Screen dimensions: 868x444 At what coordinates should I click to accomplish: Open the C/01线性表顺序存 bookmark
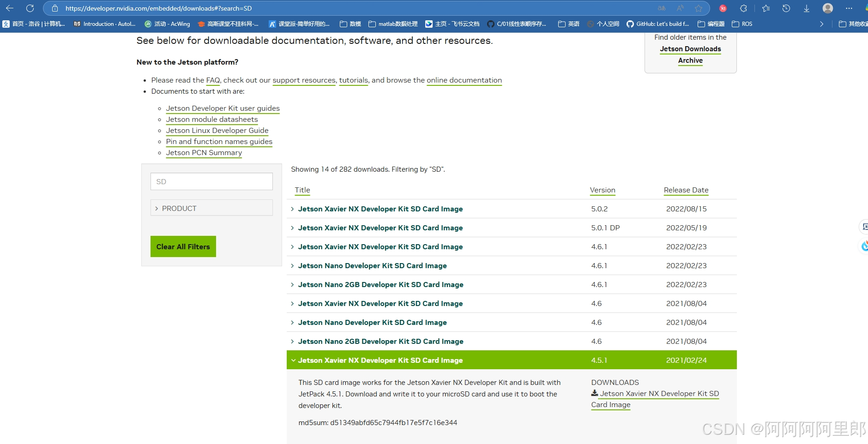[517, 24]
